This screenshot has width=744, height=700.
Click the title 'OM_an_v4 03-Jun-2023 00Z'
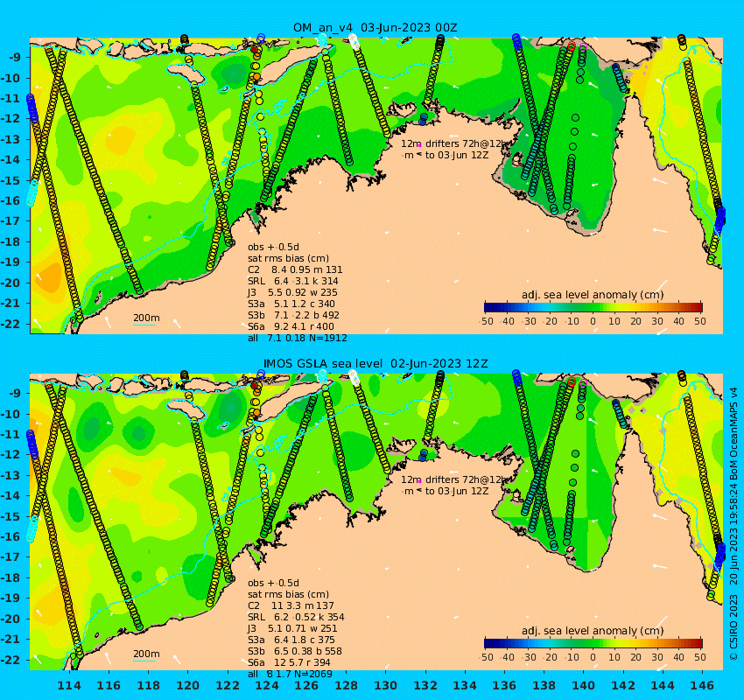[375, 27]
